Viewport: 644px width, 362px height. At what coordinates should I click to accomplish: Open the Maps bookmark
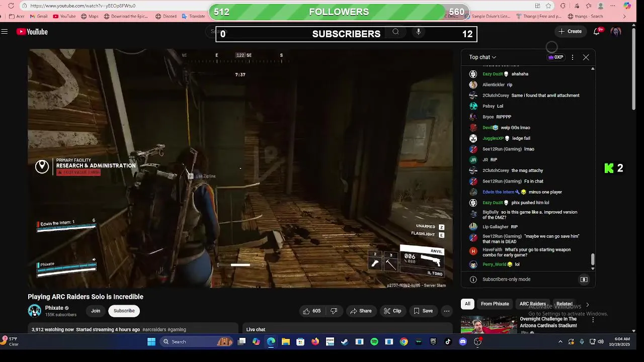(x=89, y=16)
